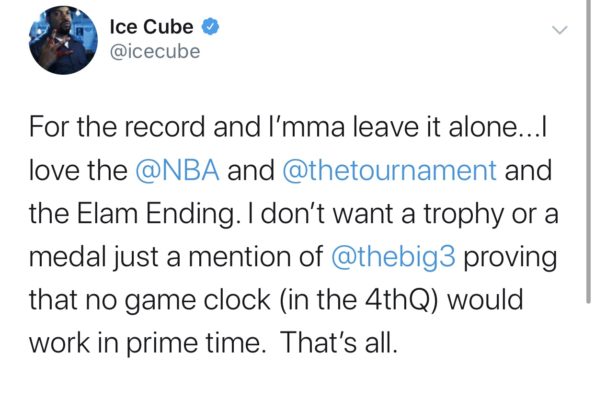Viewport: 595px width, 398px height.
Task: Visit the @icecube handle
Action: click(x=155, y=52)
